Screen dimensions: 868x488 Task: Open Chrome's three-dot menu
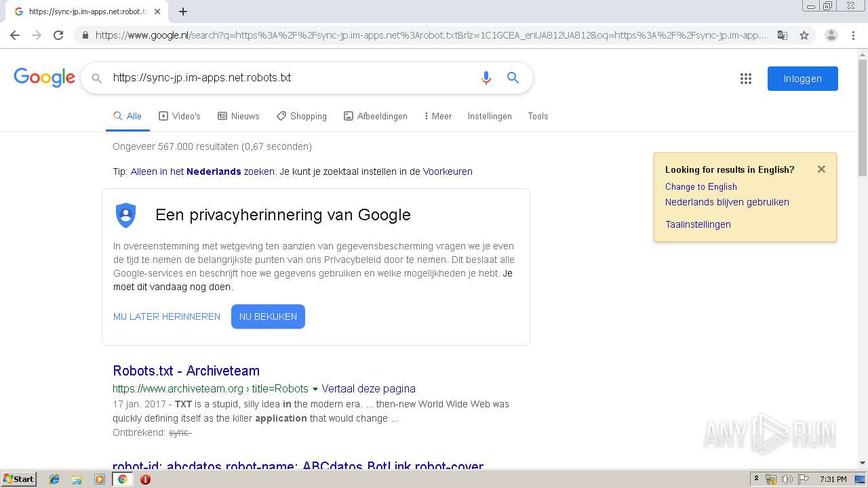click(853, 35)
